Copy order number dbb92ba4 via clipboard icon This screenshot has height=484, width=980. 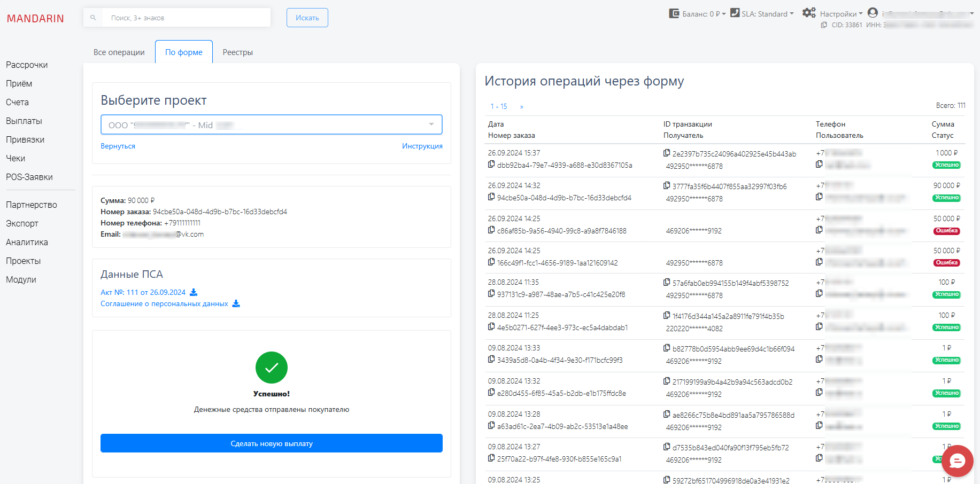[491, 164]
